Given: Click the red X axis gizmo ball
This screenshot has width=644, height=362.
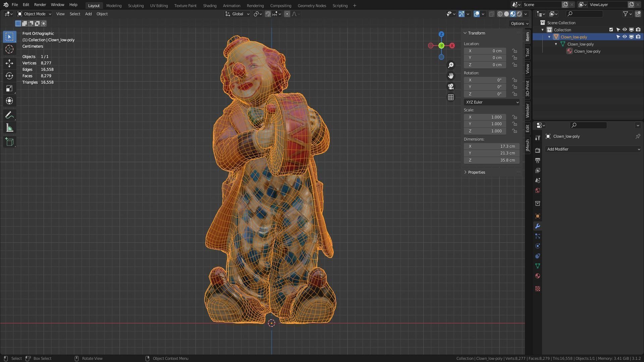Looking at the screenshot, I should click(x=452, y=46).
